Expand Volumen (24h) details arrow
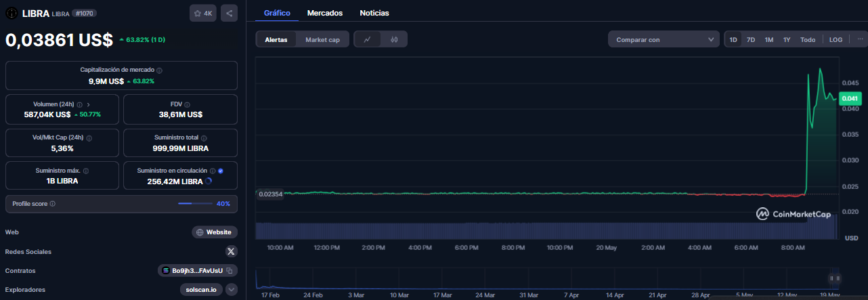 (89, 104)
